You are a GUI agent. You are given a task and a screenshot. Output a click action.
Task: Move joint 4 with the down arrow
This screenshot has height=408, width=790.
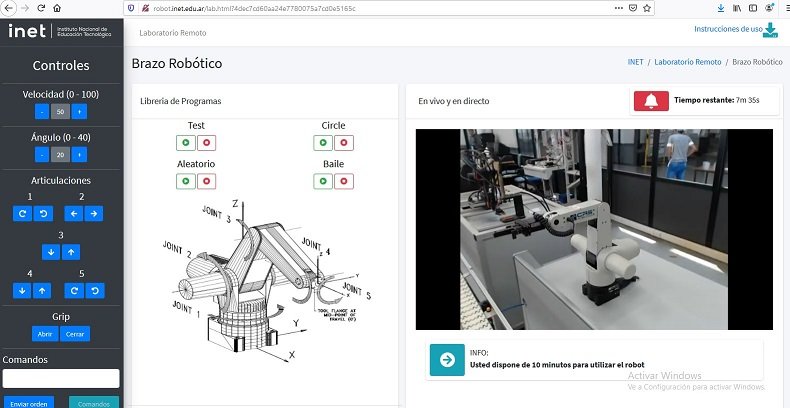(x=23, y=290)
